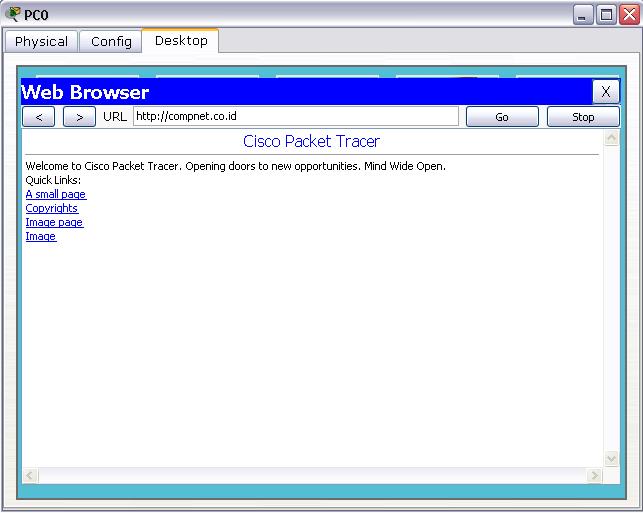
Task: Minimize the PC0 window
Action: 583,15
